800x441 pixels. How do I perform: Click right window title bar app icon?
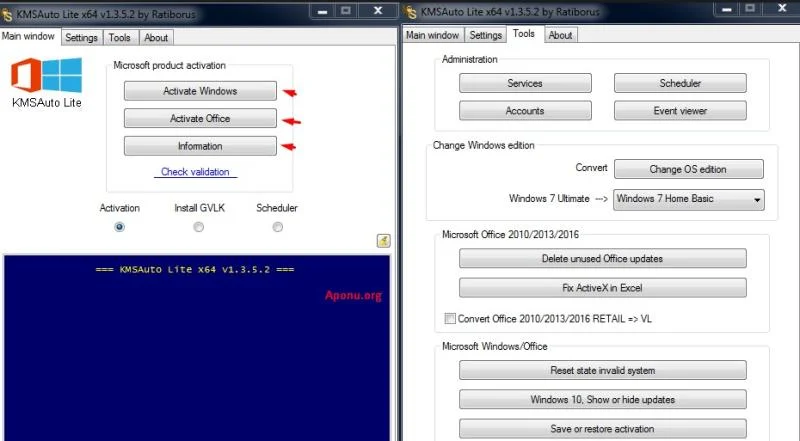[x=411, y=12]
